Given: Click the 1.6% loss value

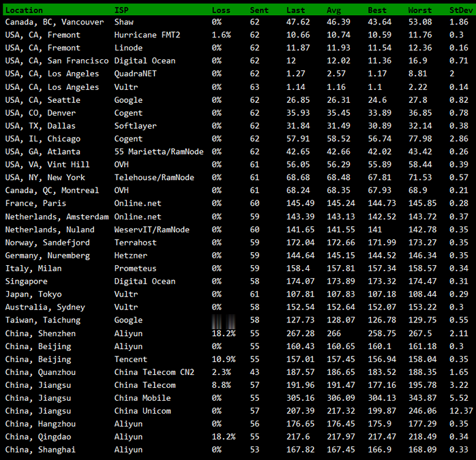Looking at the screenshot, I should (x=221, y=35).
